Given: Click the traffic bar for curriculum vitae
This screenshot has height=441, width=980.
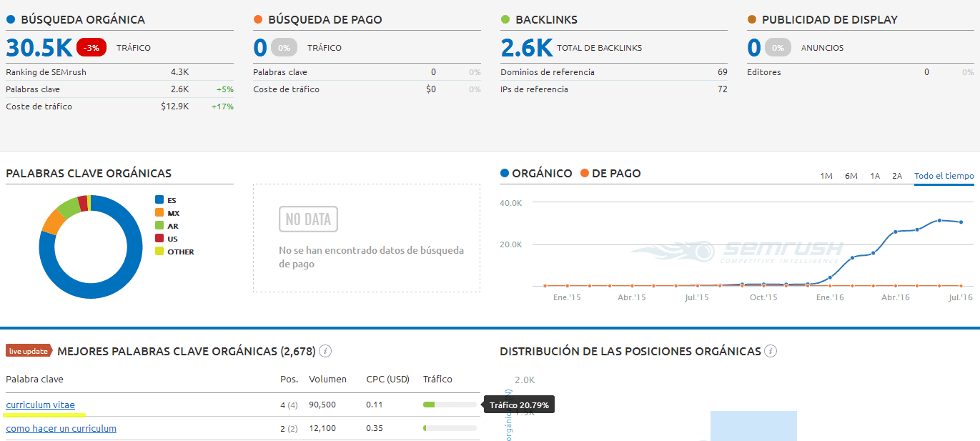Looking at the screenshot, I should 450,405.
